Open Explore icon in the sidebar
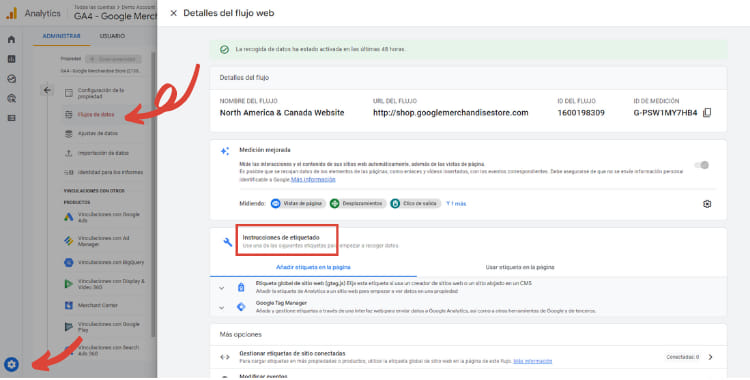 tap(11, 78)
